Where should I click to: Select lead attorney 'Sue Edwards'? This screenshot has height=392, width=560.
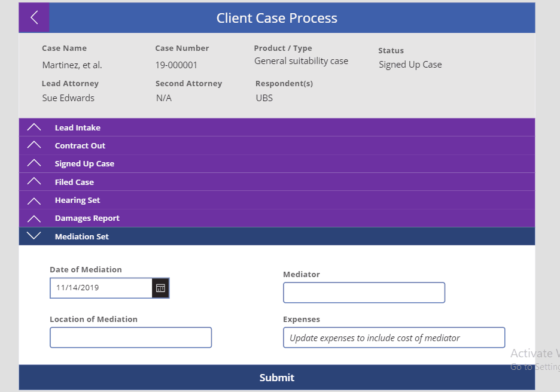coord(68,98)
